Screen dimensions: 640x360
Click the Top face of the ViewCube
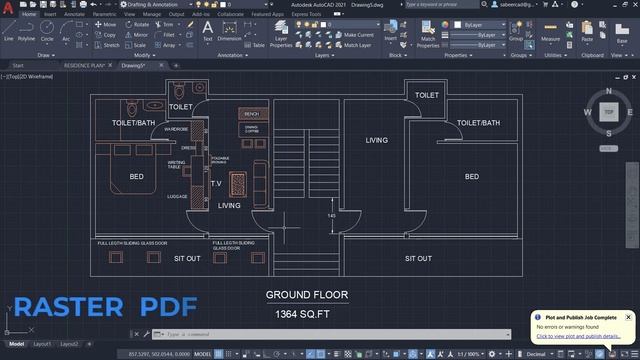tap(609, 112)
